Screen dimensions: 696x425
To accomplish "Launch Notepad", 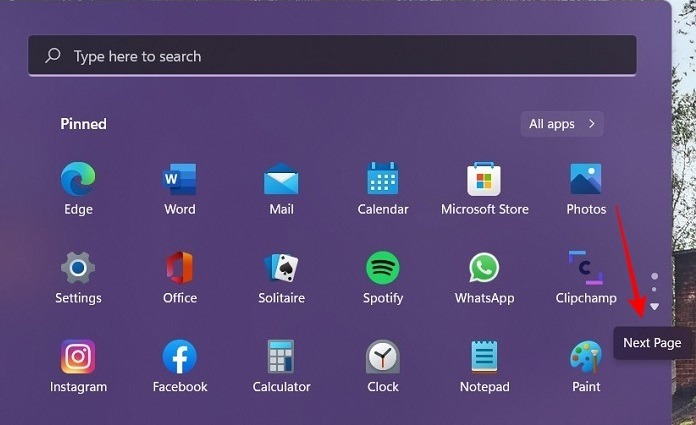I will tap(484, 357).
